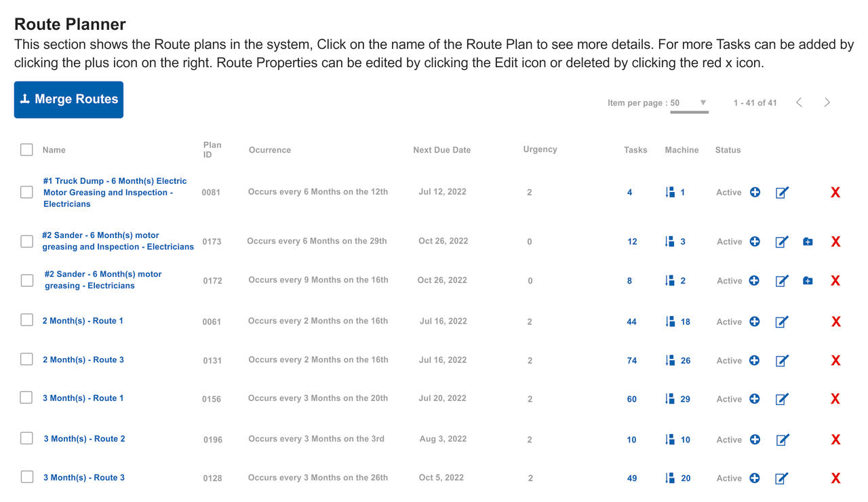
Task: Open #1 Truck Dump route plan details
Action: [115, 193]
